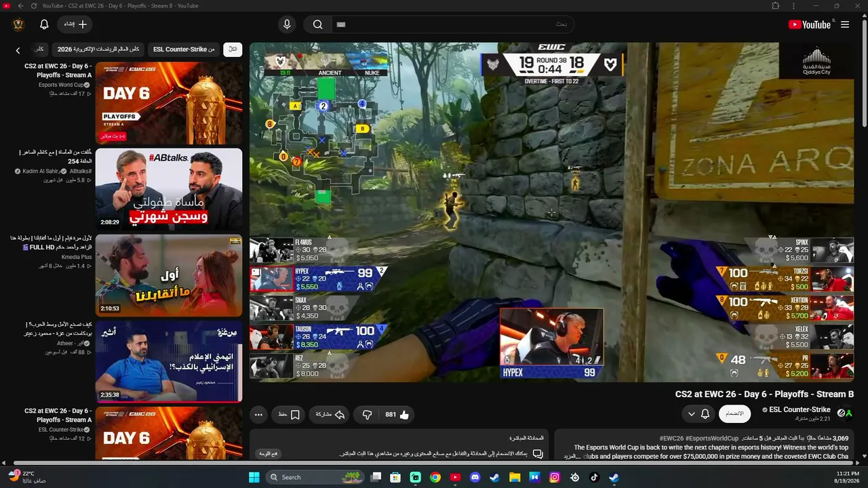Open the #EWC26 hashtag link
The image size is (868, 488).
pyautogui.click(x=671, y=439)
